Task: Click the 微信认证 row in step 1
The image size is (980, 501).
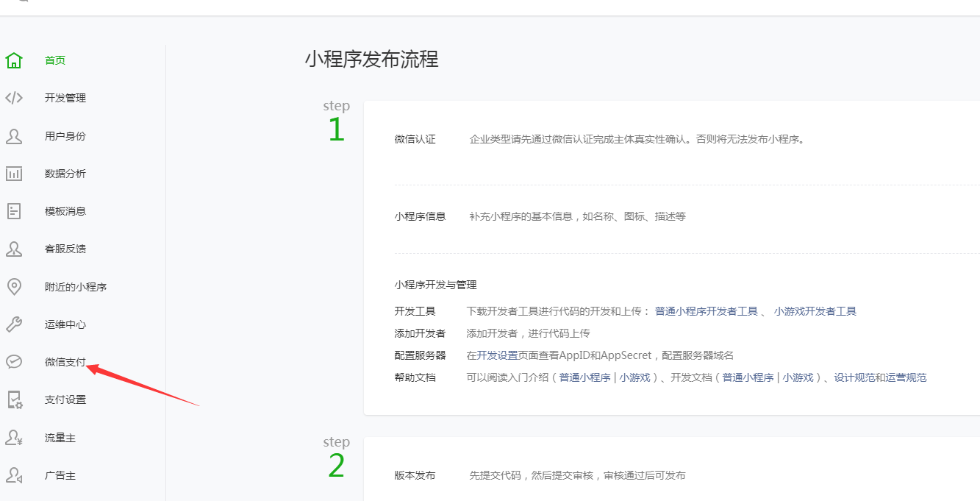Action: pyautogui.click(x=415, y=139)
